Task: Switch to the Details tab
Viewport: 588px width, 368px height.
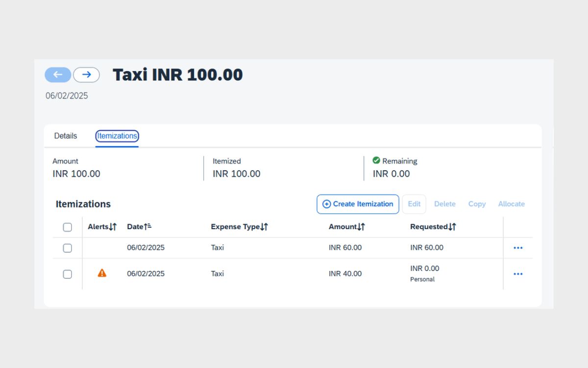Action: click(x=66, y=136)
